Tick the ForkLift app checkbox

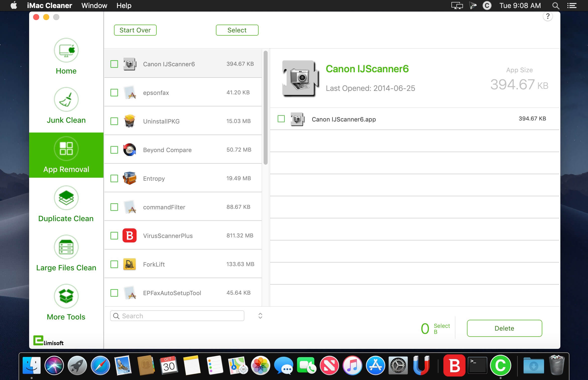coord(114,264)
